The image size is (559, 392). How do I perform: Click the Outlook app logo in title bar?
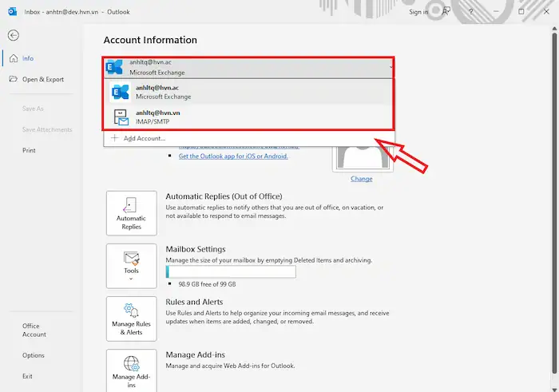(13, 12)
